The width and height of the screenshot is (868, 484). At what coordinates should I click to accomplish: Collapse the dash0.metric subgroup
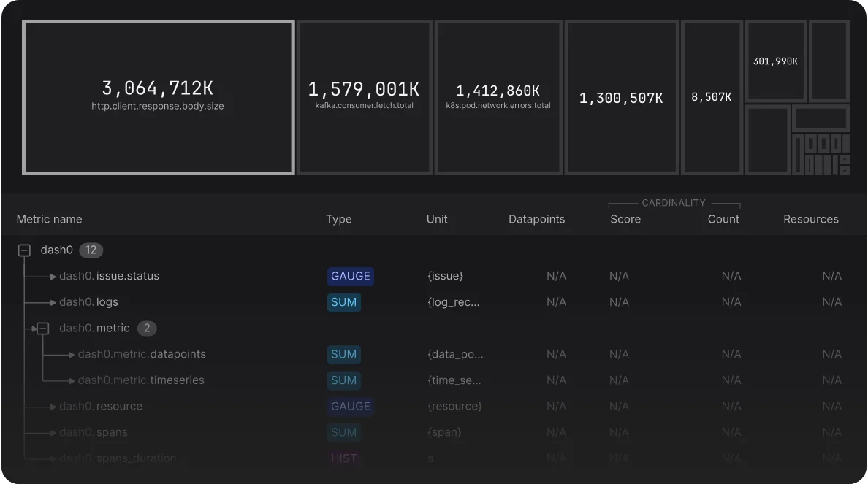click(x=43, y=329)
